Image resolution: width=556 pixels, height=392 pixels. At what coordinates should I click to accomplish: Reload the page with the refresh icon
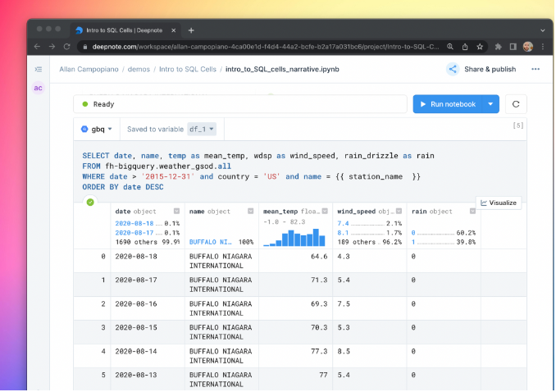coord(66,47)
